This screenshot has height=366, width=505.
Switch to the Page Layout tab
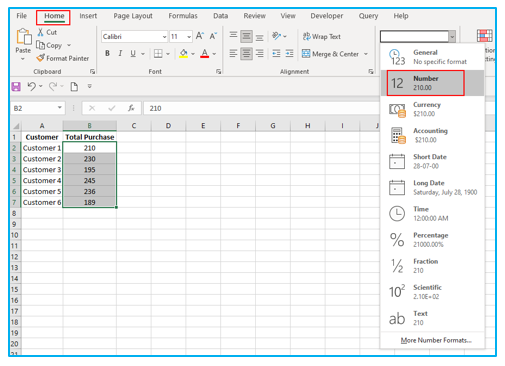pos(133,16)
